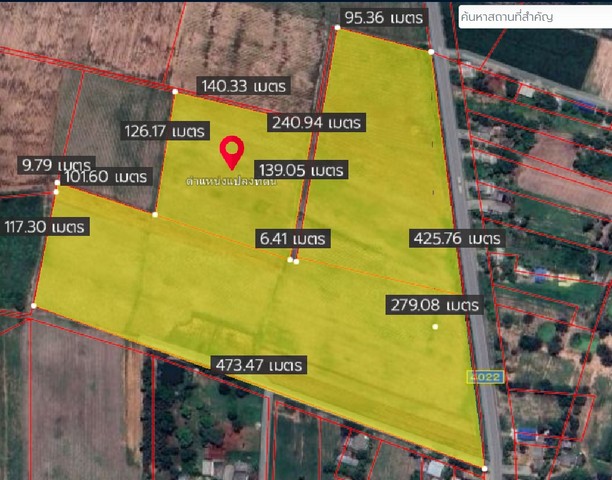
Task: Click the red location pin marker
Action: pyautogui.click(x=233, y=151)
